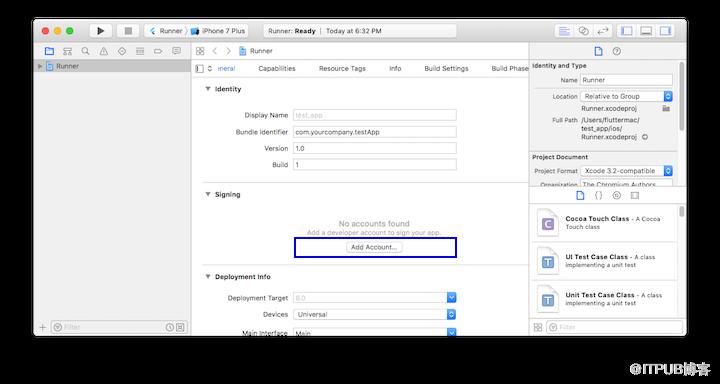Go back in editor history

pos(215,51)
